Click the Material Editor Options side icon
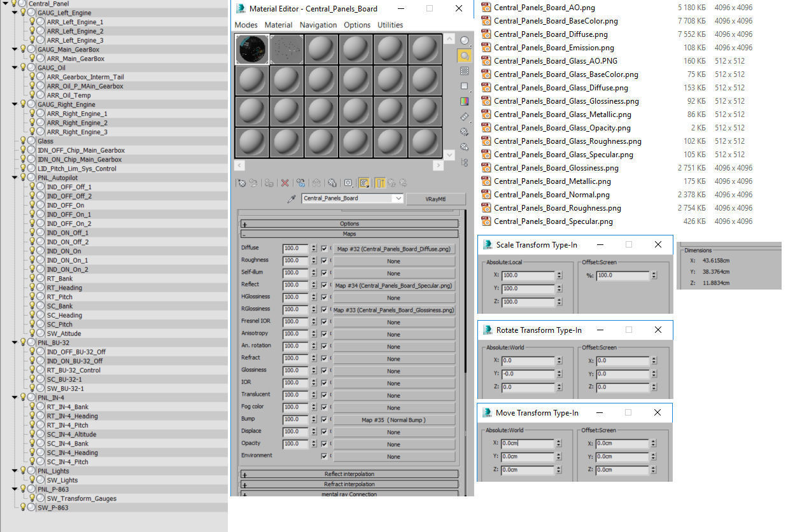The width and height of the screenshot is (795, 532). [465, 132]
